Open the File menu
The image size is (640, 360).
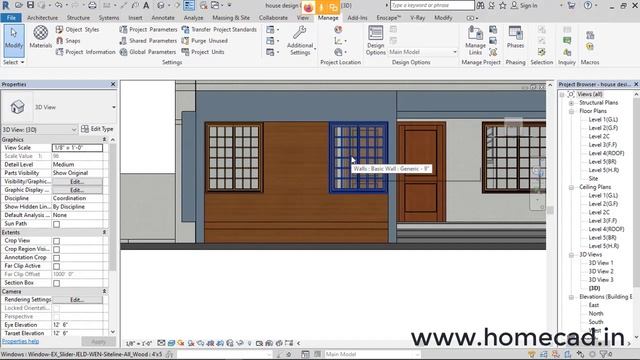click(x=11, y=18)
